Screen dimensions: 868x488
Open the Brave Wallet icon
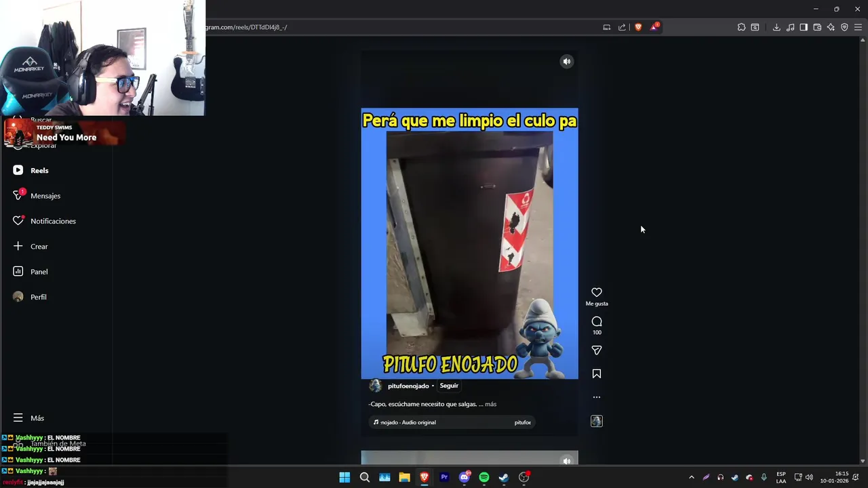click(817, 27)
